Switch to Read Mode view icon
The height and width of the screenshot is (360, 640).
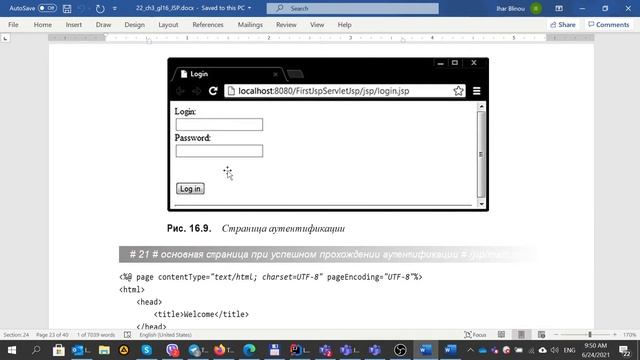click(501, 335)
